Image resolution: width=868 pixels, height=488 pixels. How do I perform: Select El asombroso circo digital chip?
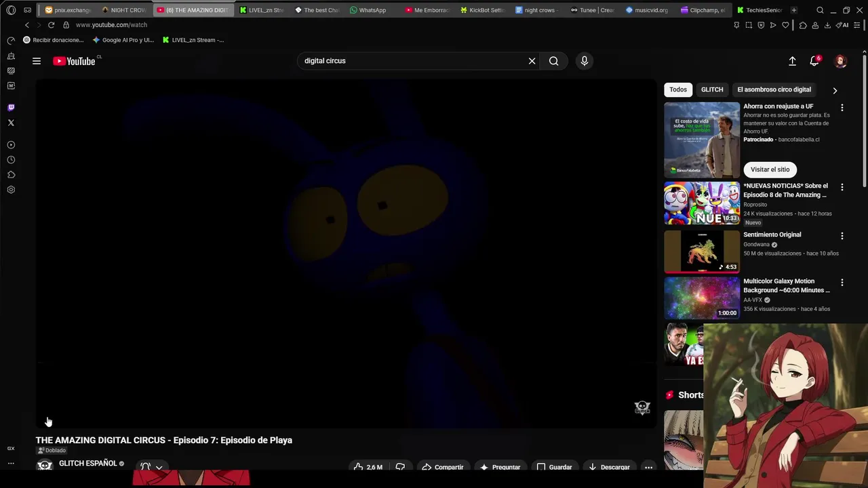(x=774, y=89)
